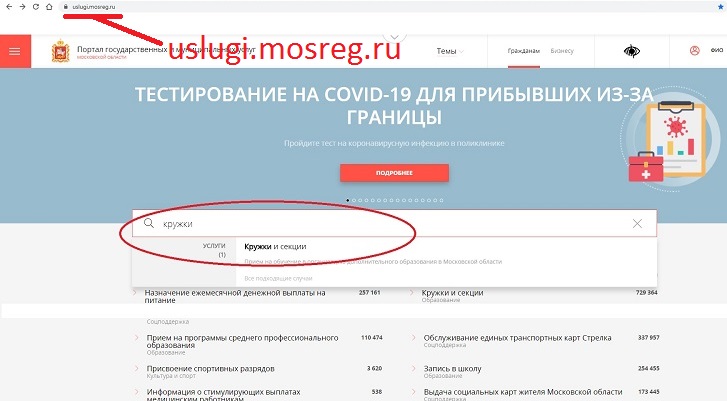Switch to the Гражданам tab

523,51
